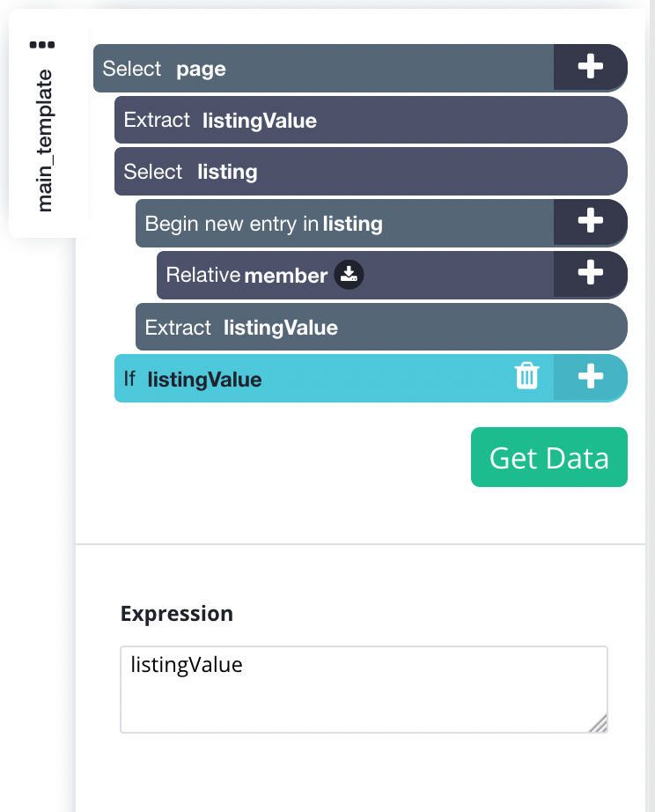Open the three-dot menu above main_template

coord(42,45)
